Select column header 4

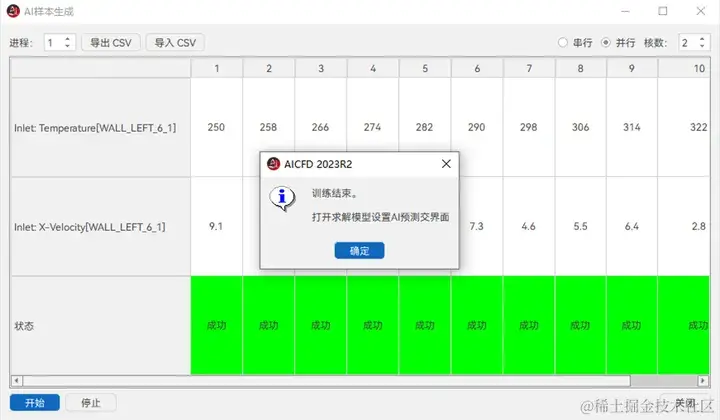point(373,68)
